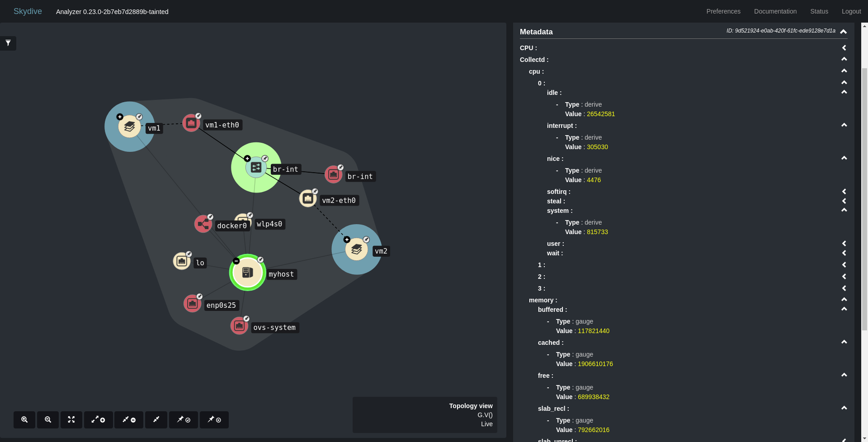The height and width of the screenshot is (442, 868).
Task: Click the zoom-to-fit arrows button
Action: click(71, 420)
